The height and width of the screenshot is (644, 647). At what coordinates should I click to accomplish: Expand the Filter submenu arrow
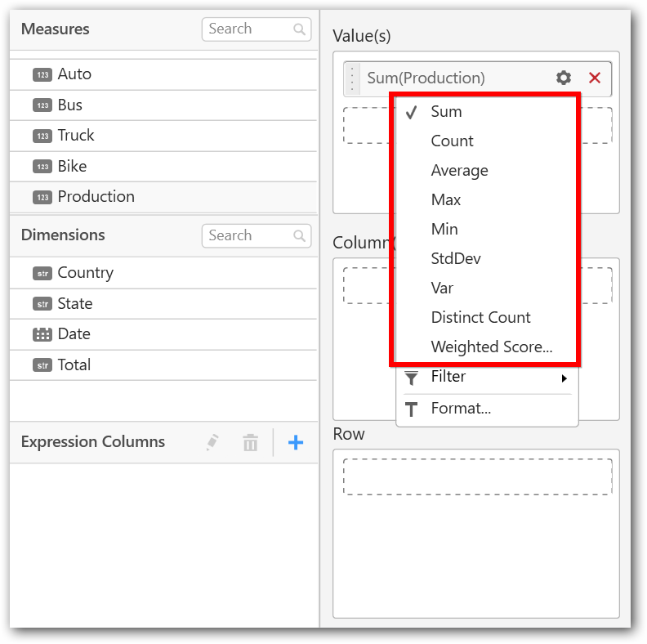[x=564, y=378]
